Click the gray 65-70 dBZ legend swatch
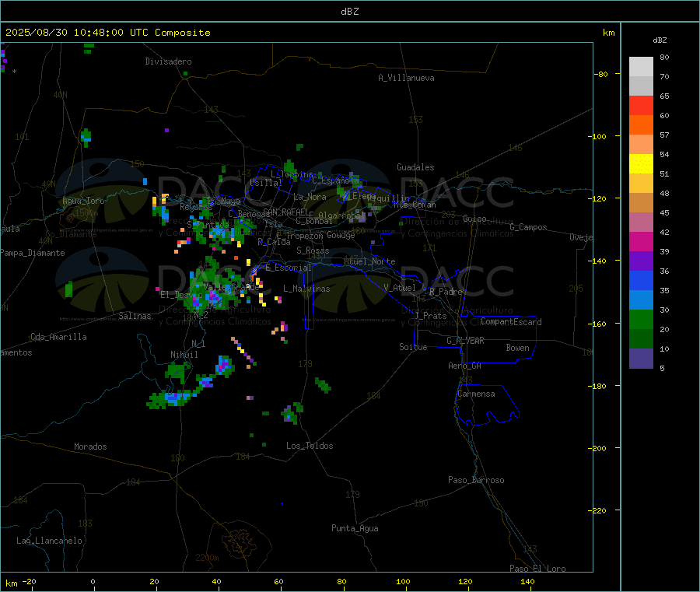700x592 pixels. click(641, 86)
